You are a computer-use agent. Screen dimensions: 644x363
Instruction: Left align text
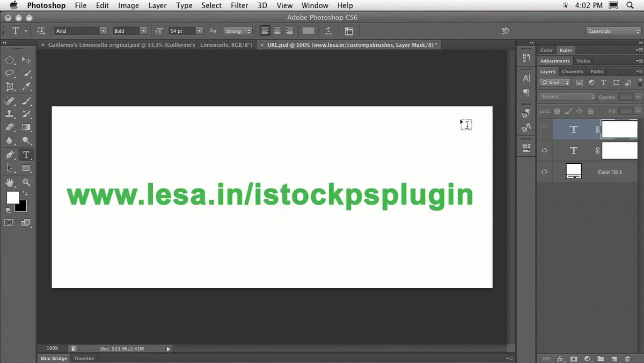pyautogui.click(x=265, y=31)
